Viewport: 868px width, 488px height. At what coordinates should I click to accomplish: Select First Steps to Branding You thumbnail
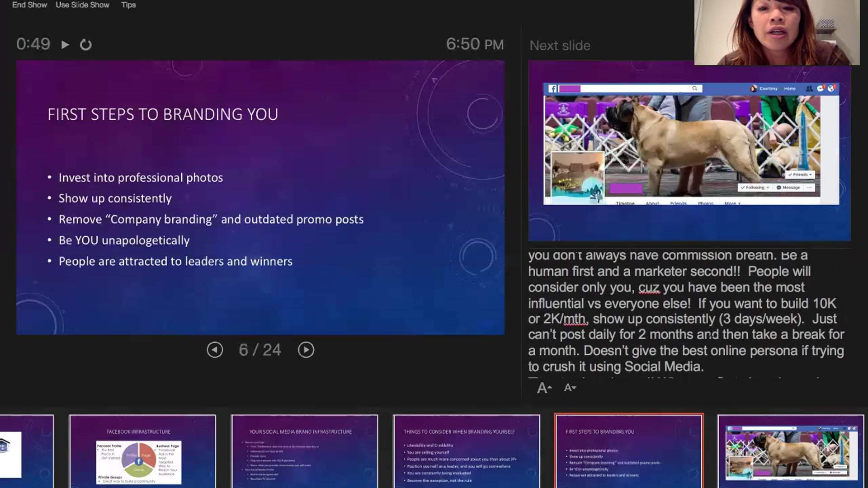coord(629,451)
